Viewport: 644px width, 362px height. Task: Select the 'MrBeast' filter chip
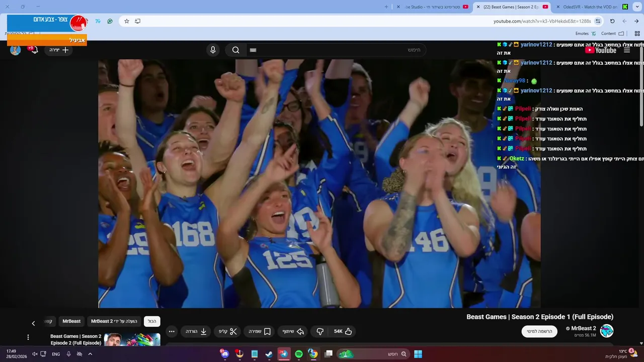point(71,321)
